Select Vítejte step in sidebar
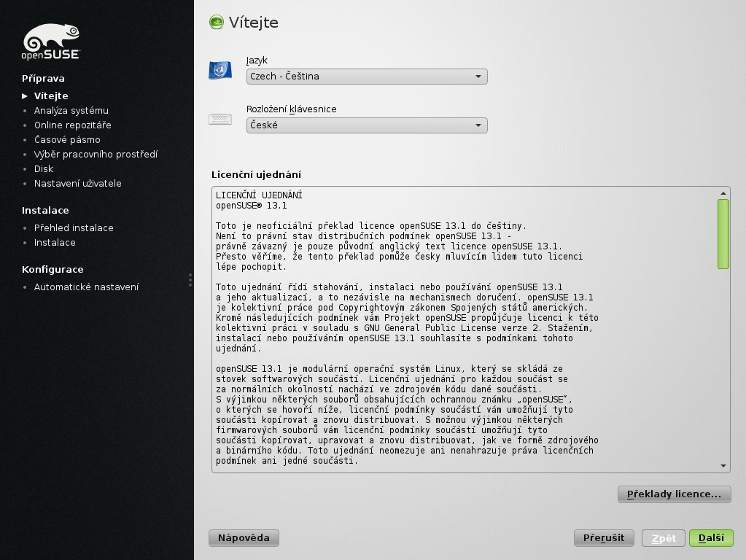Image resolution: width=746 pixels, height=560 pixels. [x=51, y=96]
